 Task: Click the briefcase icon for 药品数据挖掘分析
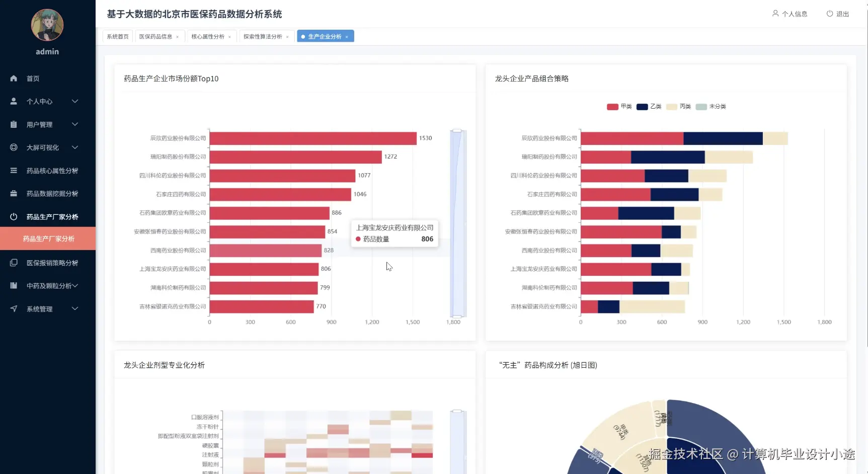tap(14, 193)
